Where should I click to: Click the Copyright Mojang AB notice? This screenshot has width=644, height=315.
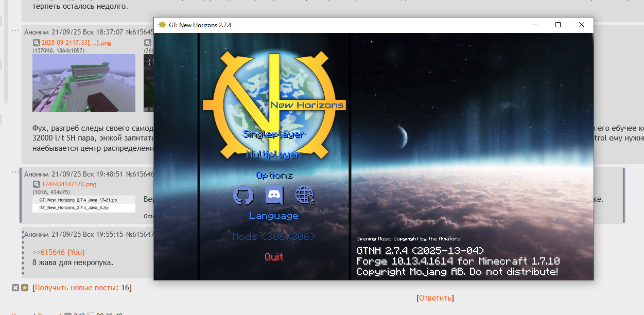[457, 271]
